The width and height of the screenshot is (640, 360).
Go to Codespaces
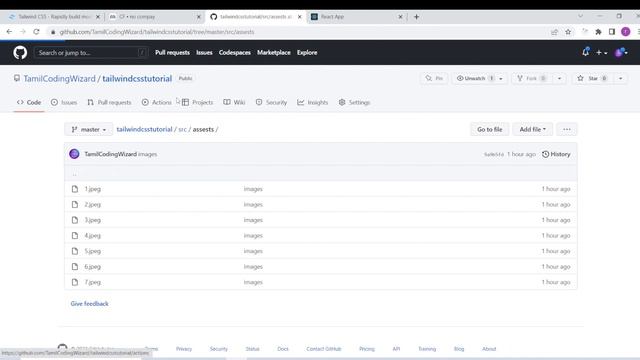click(235, 53)
